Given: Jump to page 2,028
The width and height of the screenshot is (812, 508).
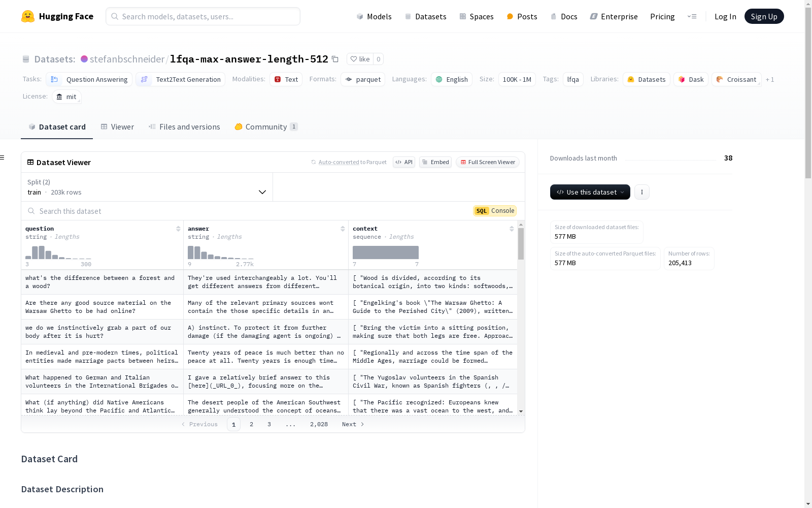Looking at the screenshot, I should coord(319,424).
